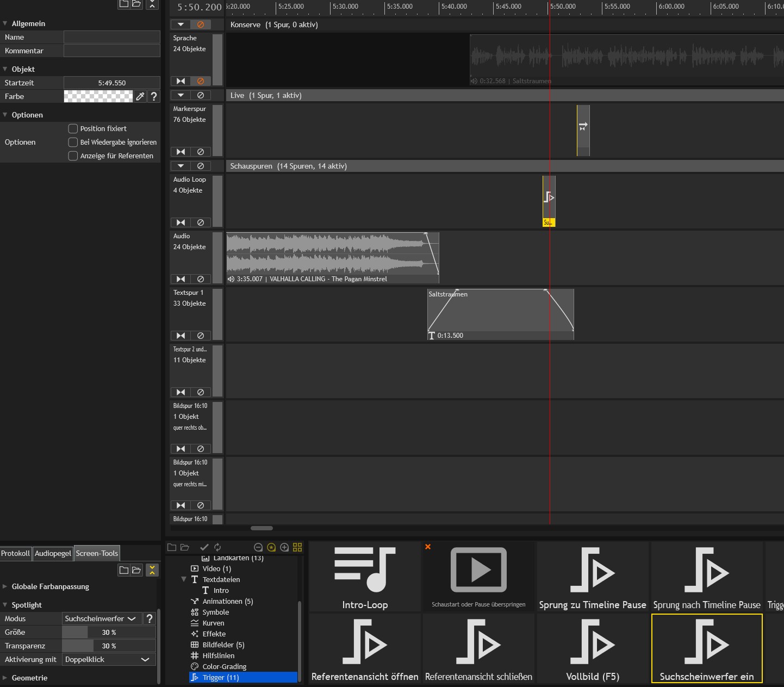The width and height of the screenshot is (784, 687).
Task: Click the Farbe transparent color swatch
Action: 98,96
